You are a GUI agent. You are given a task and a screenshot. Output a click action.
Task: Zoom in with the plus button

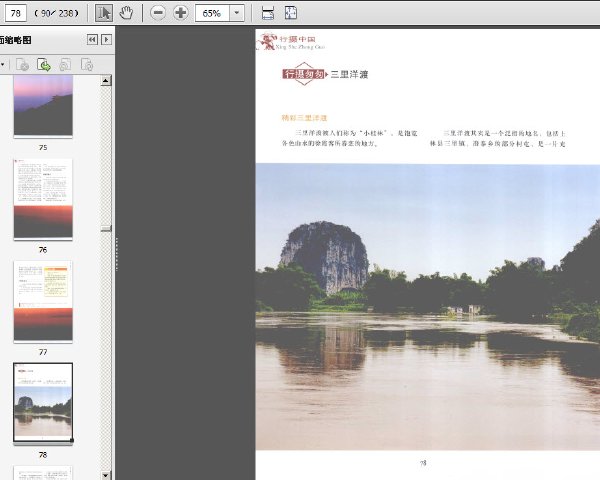[x=181, y=13]
